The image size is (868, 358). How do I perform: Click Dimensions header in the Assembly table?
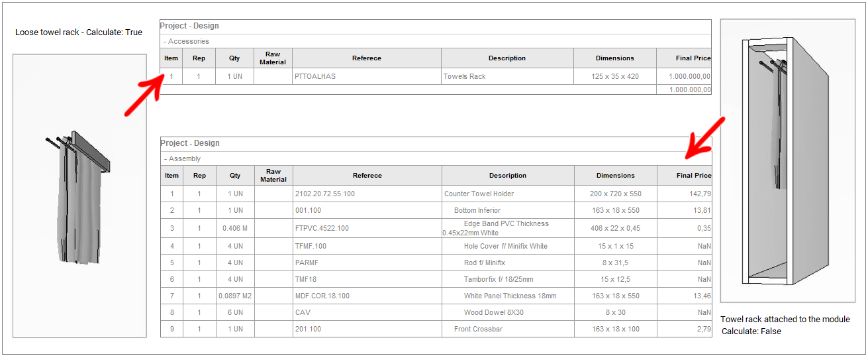click(615, 176)
